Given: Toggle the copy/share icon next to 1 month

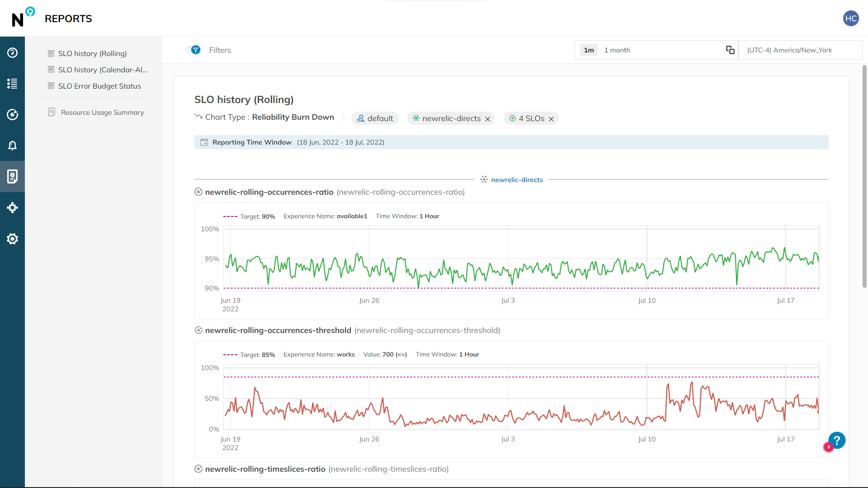Looking at the screenshot, I should (730, 49).
